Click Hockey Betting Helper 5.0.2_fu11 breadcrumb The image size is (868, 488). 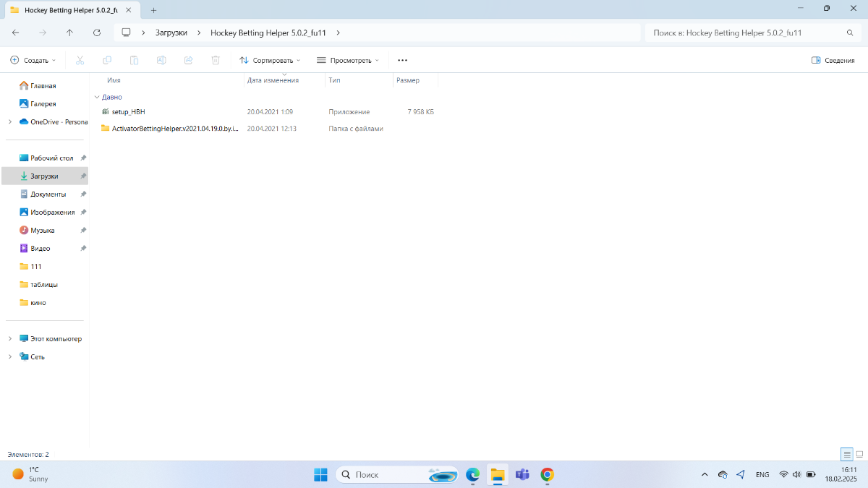(x=269, y=33)
